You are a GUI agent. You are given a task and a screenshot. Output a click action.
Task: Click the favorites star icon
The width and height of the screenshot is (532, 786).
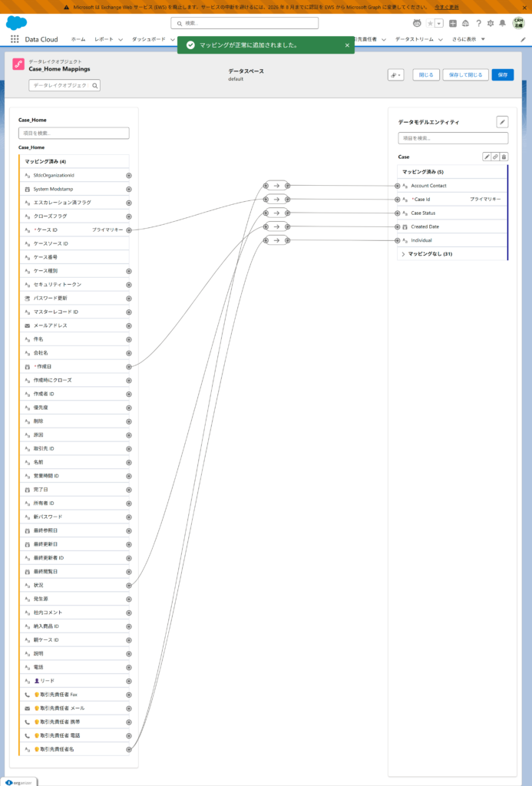click(430, 23)
